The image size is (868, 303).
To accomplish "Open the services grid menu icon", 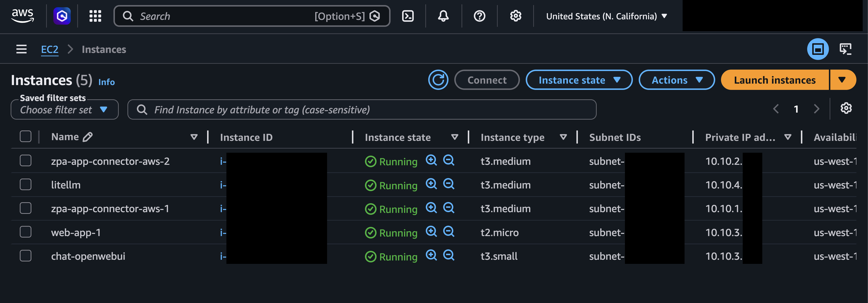I will pos(95,16).
